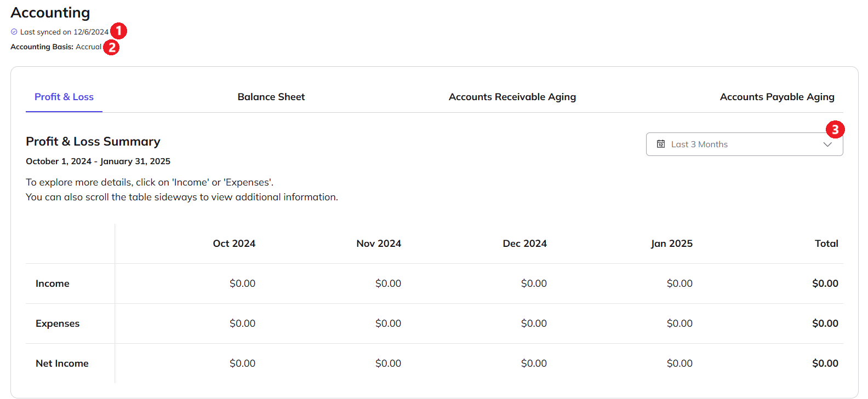Click the Income value for Dec 2024
The width and height of the screenshot is (868, 399).
534,284
